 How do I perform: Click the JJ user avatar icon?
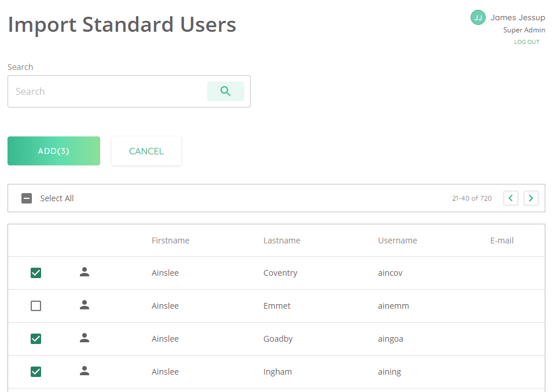(478, 18)
